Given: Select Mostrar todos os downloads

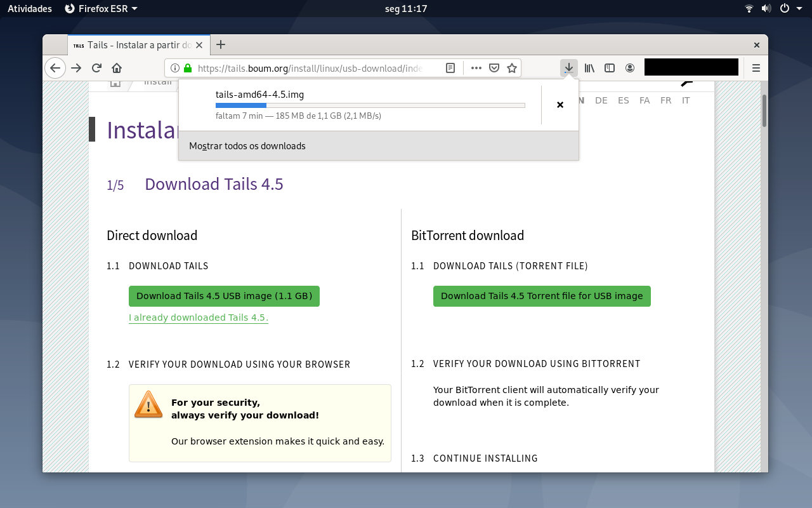Looking at the screenshot, I should 247,146.
